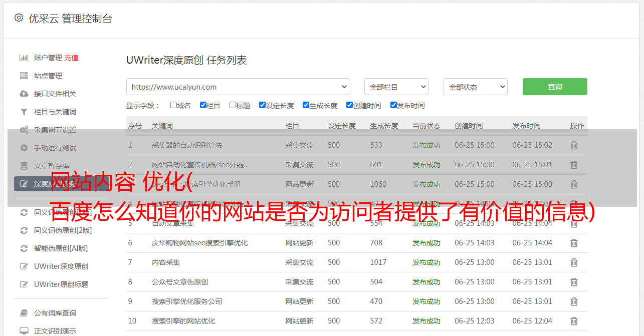Screen dimensions: 644x336
Task: Open 同义词伪原创[2版] link
Action: point(63,230)
